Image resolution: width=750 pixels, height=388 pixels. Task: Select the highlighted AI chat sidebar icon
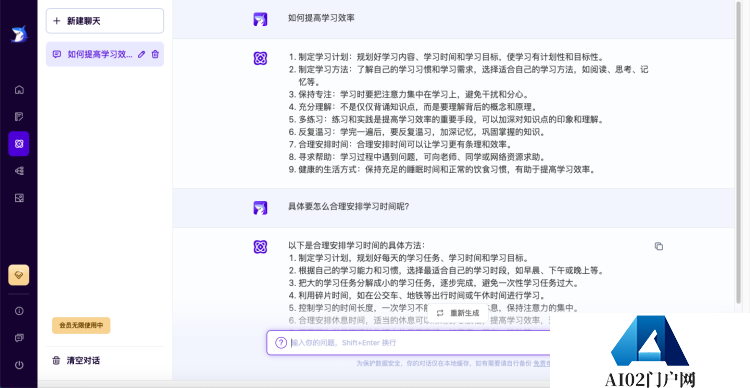click(19, 144)
